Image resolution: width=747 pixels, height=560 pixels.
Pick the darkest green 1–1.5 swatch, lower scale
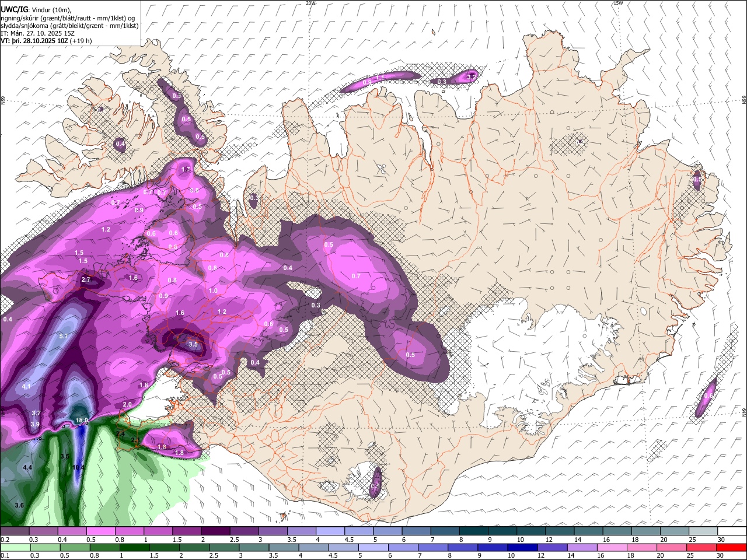pos(134,547)
